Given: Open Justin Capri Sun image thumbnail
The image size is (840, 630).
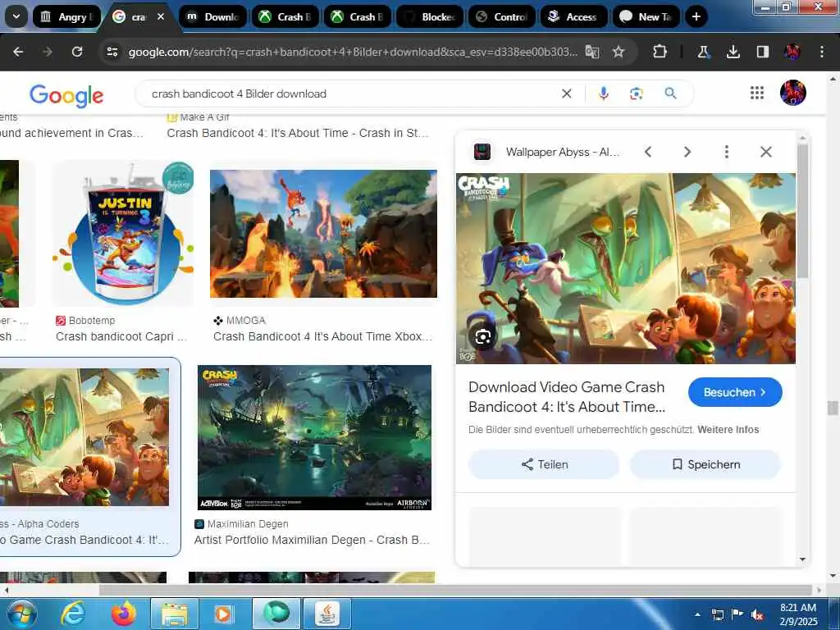Looking at the screenshot, I should 123,233.
